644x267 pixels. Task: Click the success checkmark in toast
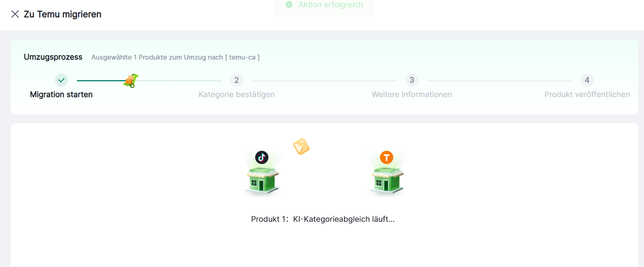point(289,5)
